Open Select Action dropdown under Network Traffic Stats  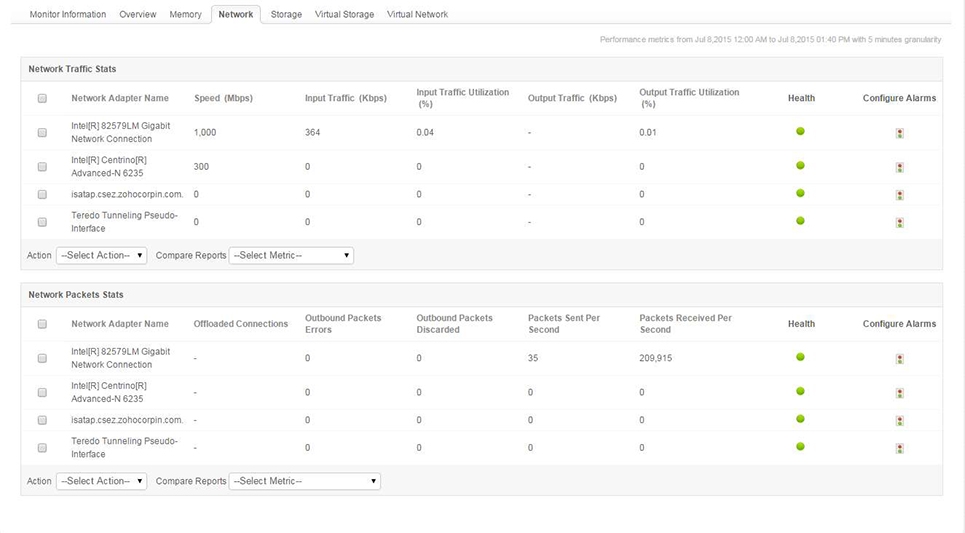pyautogui.click(x=101, y=255)
